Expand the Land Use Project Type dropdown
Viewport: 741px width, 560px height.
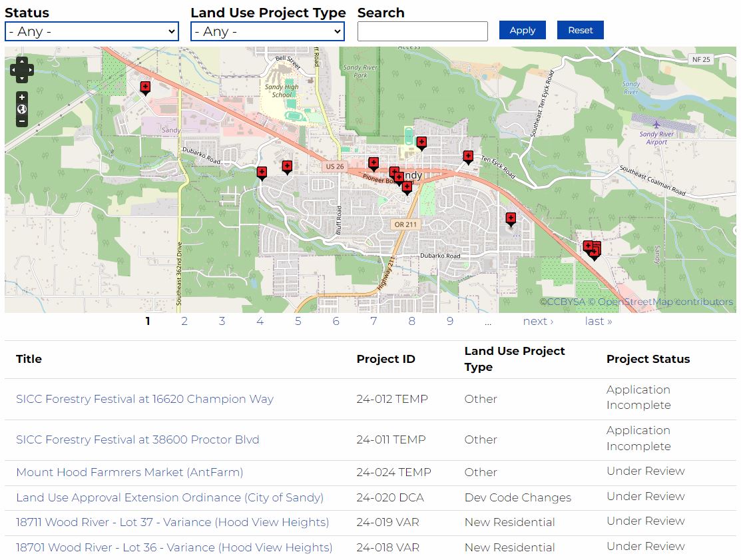point(267,31)
